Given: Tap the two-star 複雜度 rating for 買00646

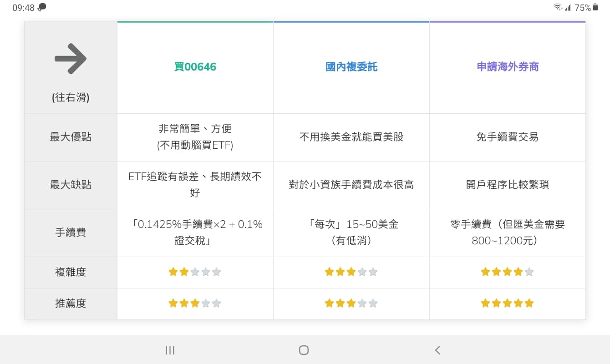Looking at the screenshot, I should tap(195, 272).
